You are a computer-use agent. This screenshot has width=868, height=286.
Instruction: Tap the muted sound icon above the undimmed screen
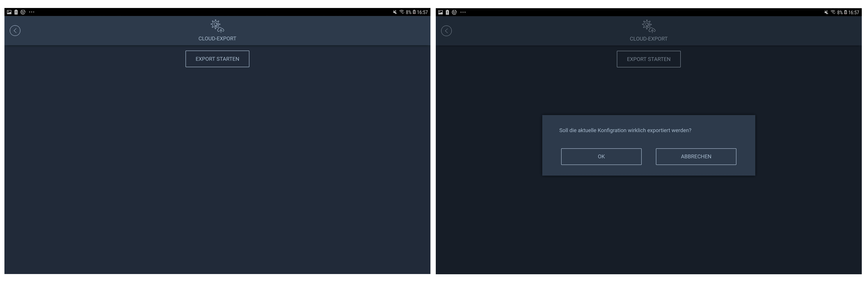[x=395, y=12]
